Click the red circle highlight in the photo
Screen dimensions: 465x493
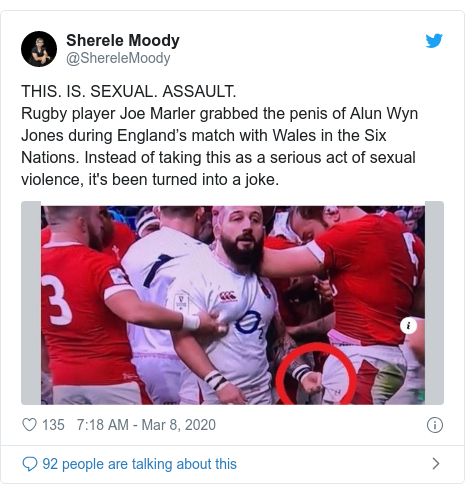pos(316,373)
